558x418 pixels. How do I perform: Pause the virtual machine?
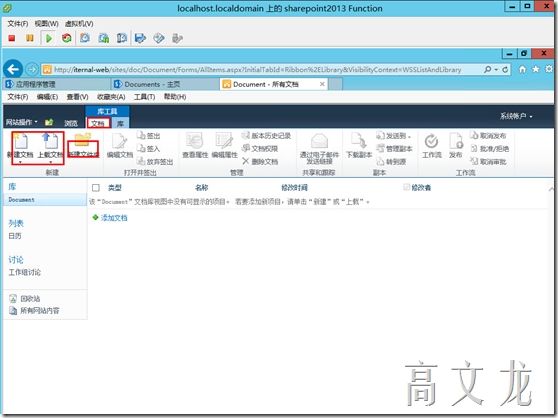pos(30,38)
